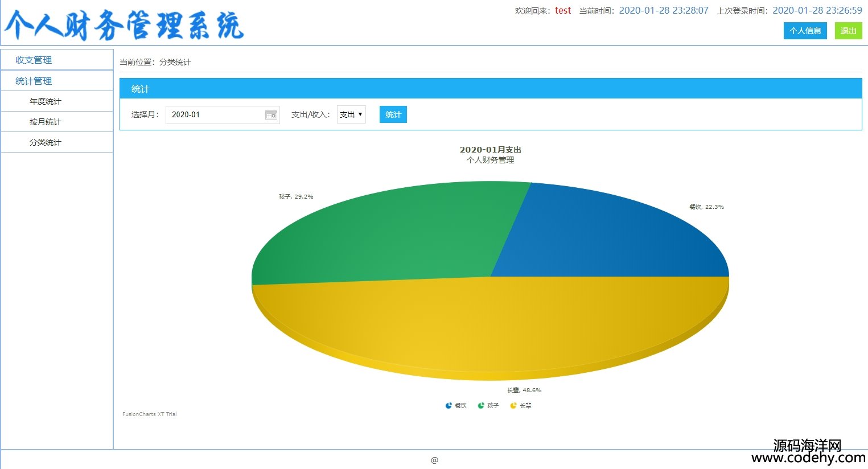Click the 长辈 legend label
Viewport: 868px width, 469px height.
(x=525, y=406)
